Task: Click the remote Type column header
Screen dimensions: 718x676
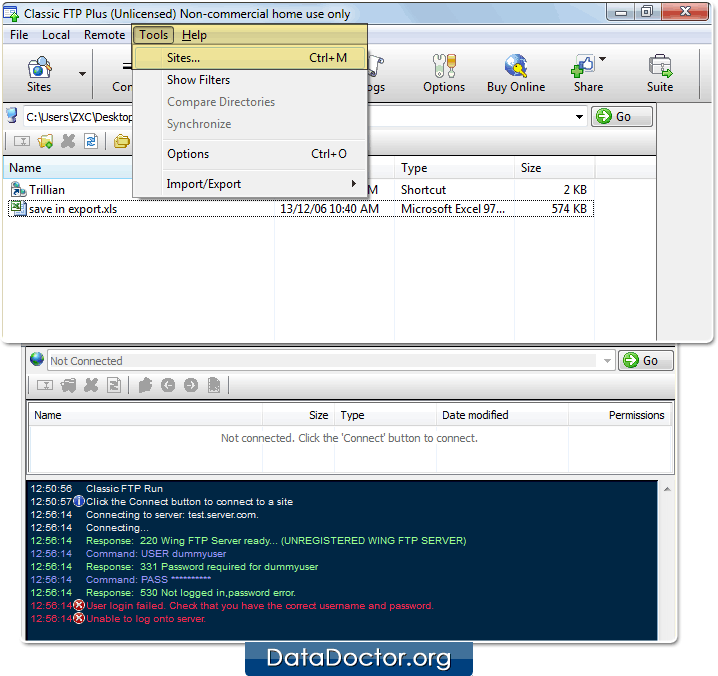Action: click(x=386, y=415)
